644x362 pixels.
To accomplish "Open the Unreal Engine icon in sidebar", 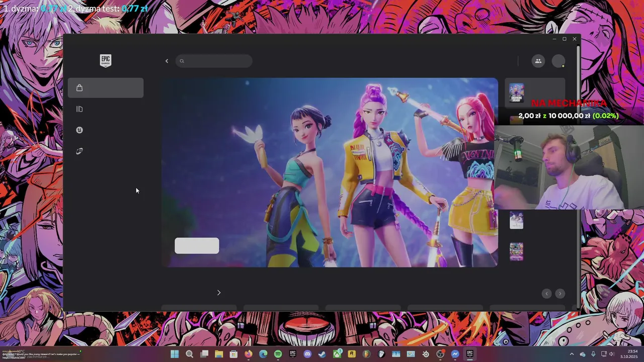I will click(x=79, y=130).
